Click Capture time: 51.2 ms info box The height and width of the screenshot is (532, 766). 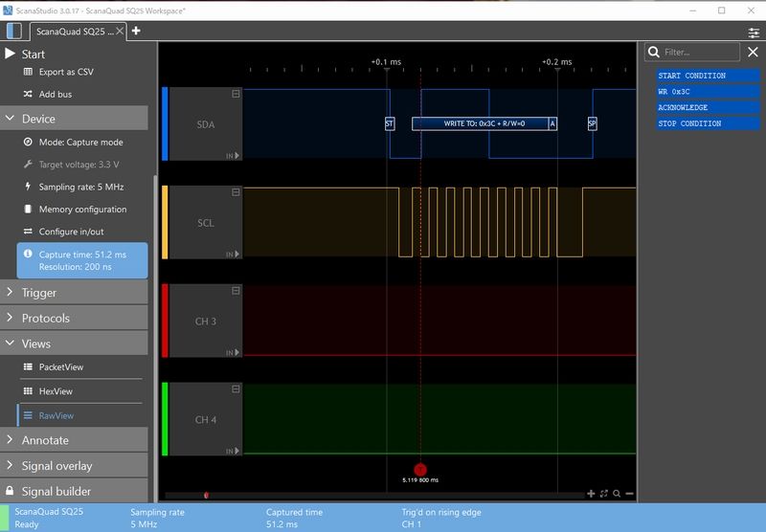(82, 260)
